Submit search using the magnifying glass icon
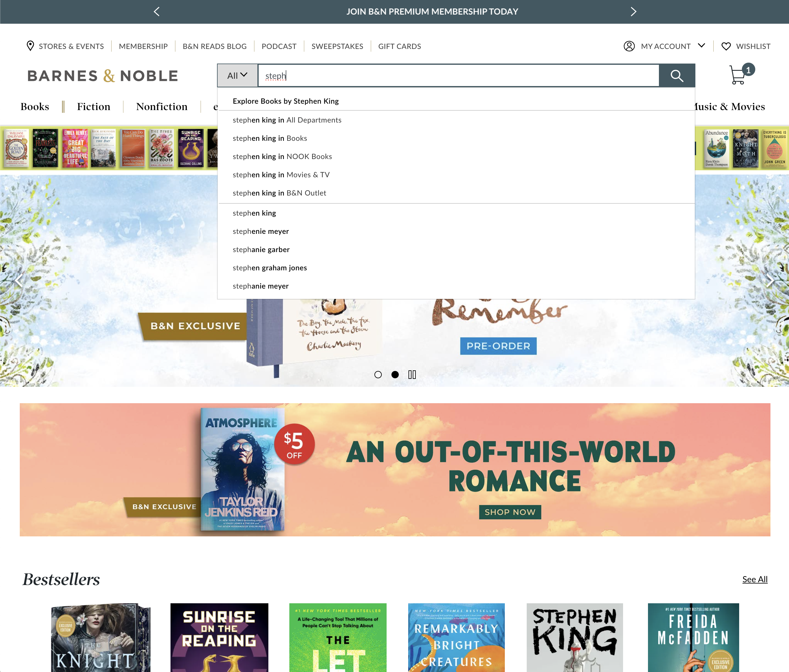The width and height of the screenshot is (789, 672). pos(677,75)
